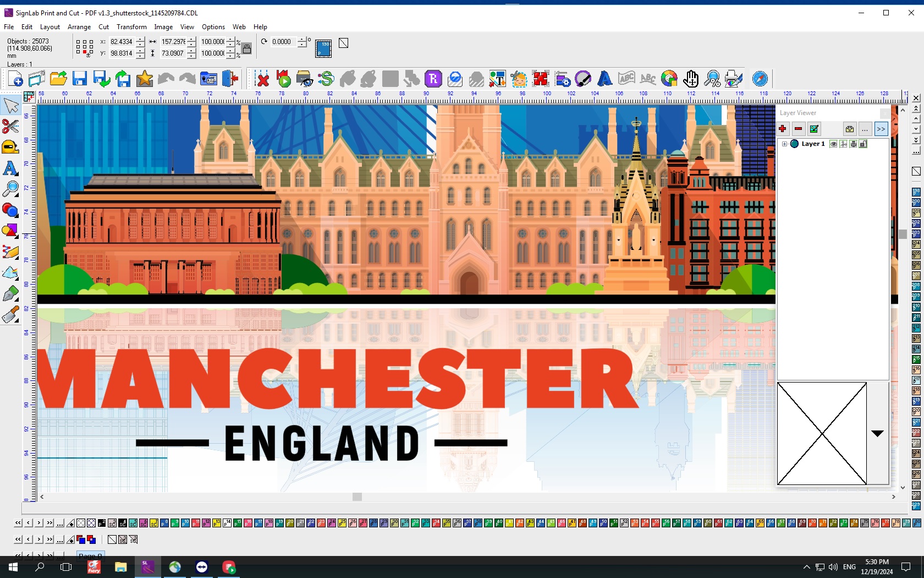
Task: Click the X position input field
Action: click(x=122, y=42)
